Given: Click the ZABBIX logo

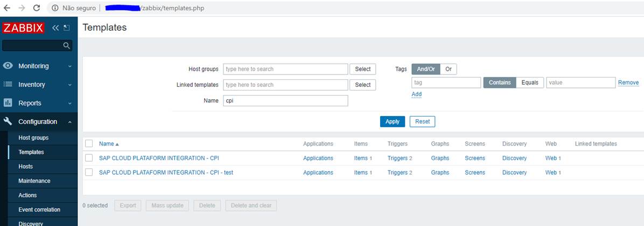Looking at the screenshot, I should pos(23,28).
